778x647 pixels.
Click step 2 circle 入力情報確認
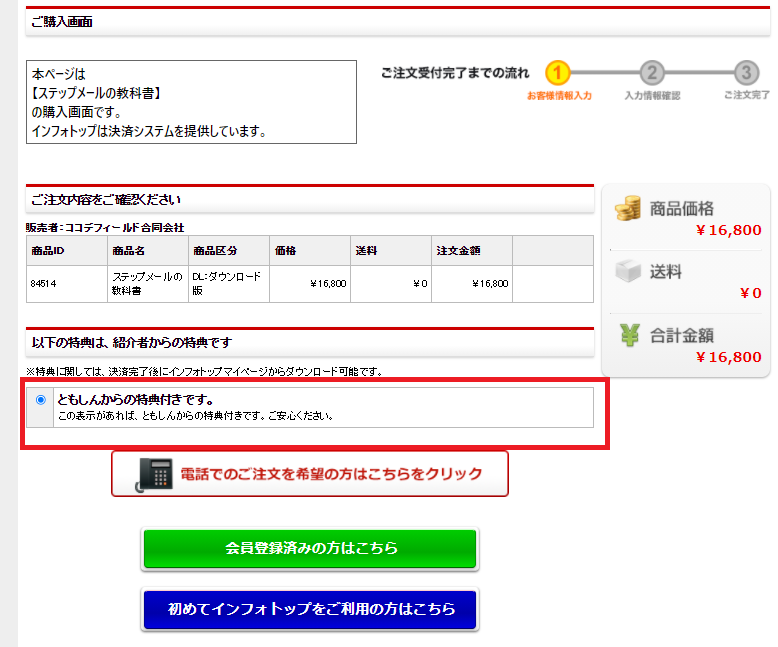652,73
